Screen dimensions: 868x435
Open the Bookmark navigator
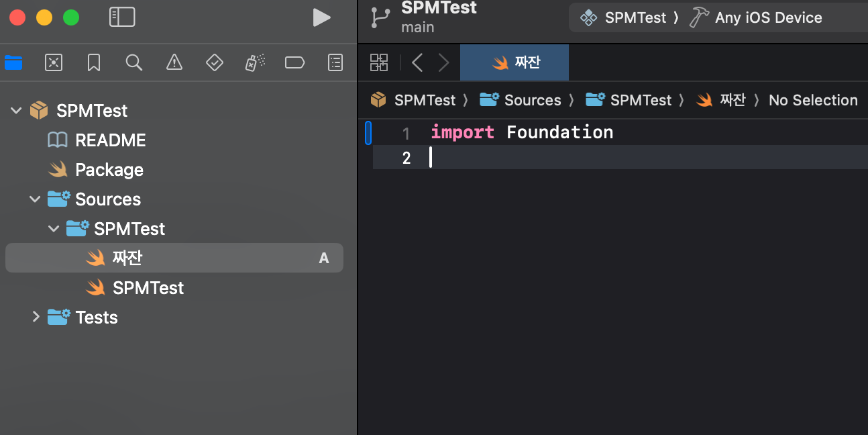(x=94, y=62)
